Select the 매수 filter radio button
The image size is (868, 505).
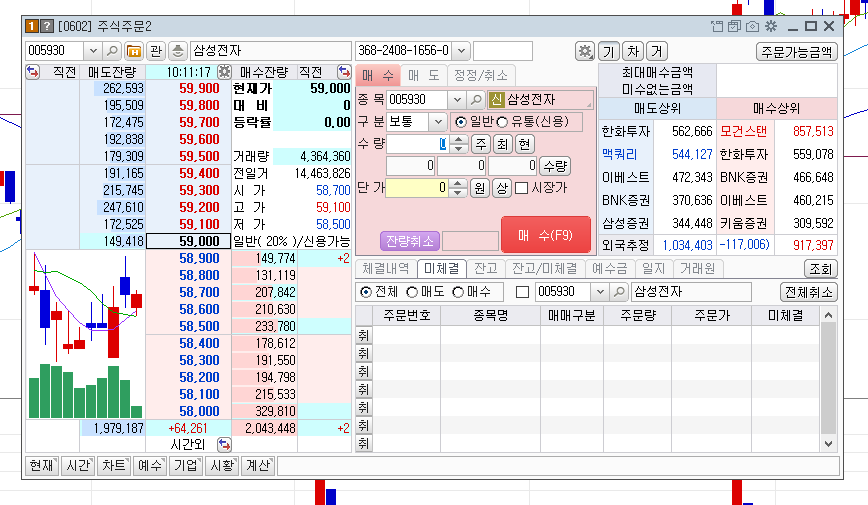pyautogui.click(x=458, y=292)
